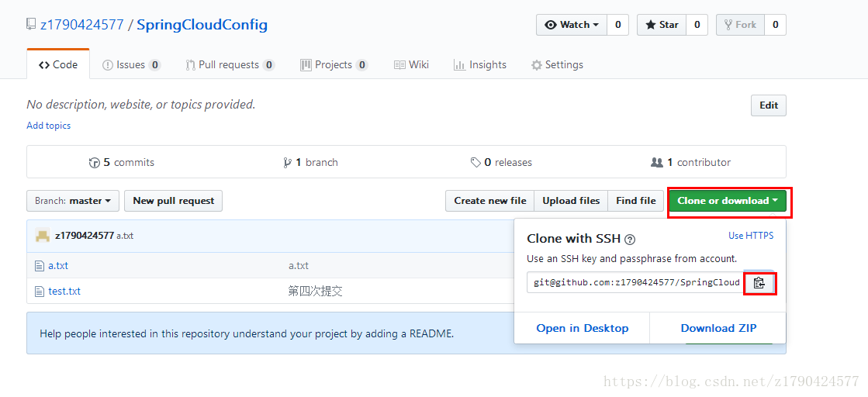The image size is (868, 397).
Task: Open commit message for a.txt row
Action: coord(299,266)
